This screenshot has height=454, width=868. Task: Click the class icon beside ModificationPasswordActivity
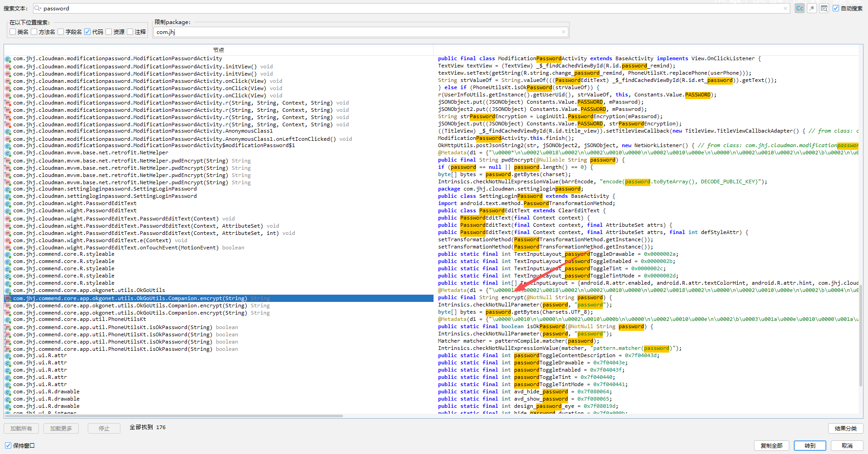[8, 59]
